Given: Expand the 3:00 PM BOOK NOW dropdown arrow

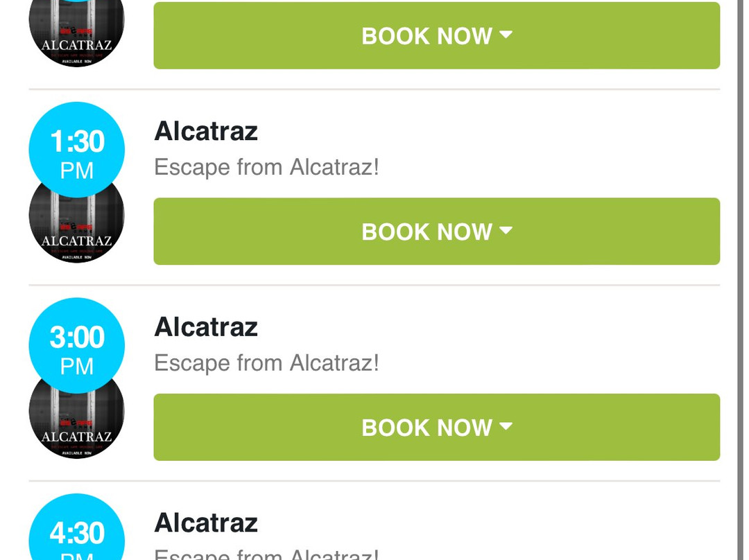Looking at the screenshot, I should [506, 426].
